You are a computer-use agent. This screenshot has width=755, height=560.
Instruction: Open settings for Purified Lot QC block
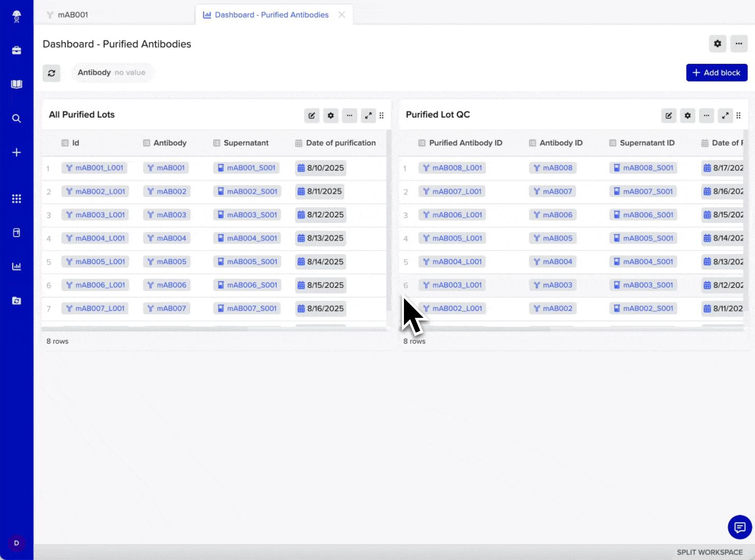click(688, 116)
